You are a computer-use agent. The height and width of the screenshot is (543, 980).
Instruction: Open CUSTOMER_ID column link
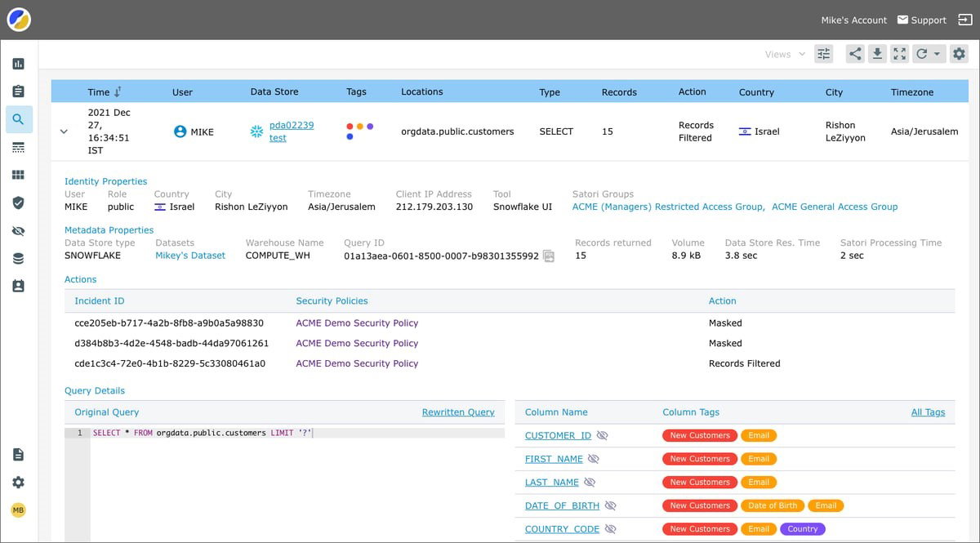pos(558,436)
